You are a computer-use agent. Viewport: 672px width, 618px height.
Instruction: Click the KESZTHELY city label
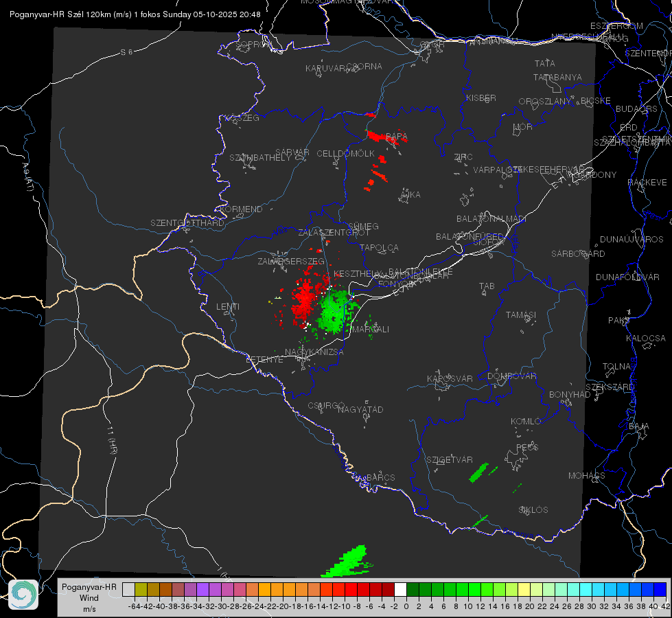point(357,273)
